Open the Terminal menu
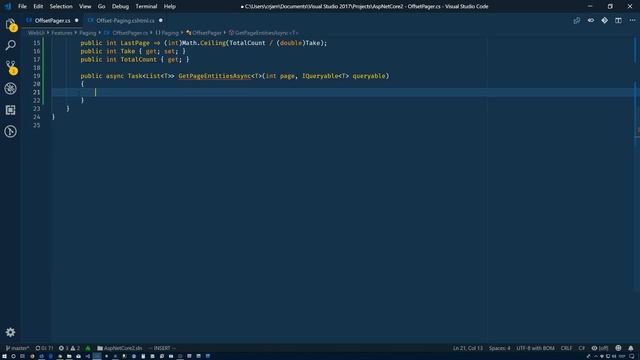640x360 pixels. tap(146, 7)
